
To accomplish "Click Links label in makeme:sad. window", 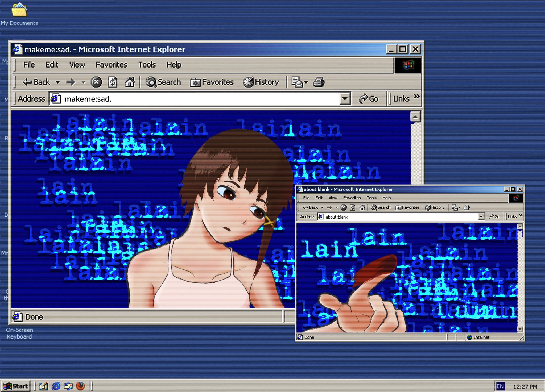I will pyautogui.click(x=401, y=99).
